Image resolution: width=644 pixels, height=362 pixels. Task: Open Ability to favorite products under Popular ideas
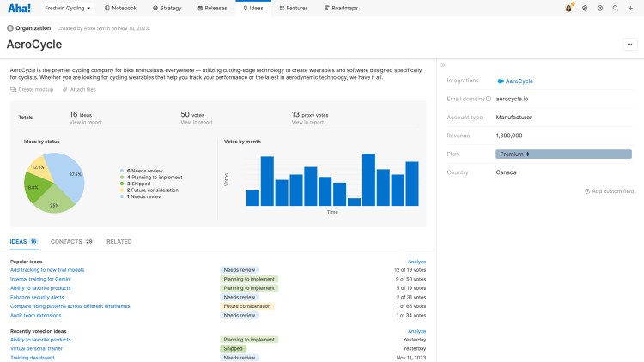40,288
